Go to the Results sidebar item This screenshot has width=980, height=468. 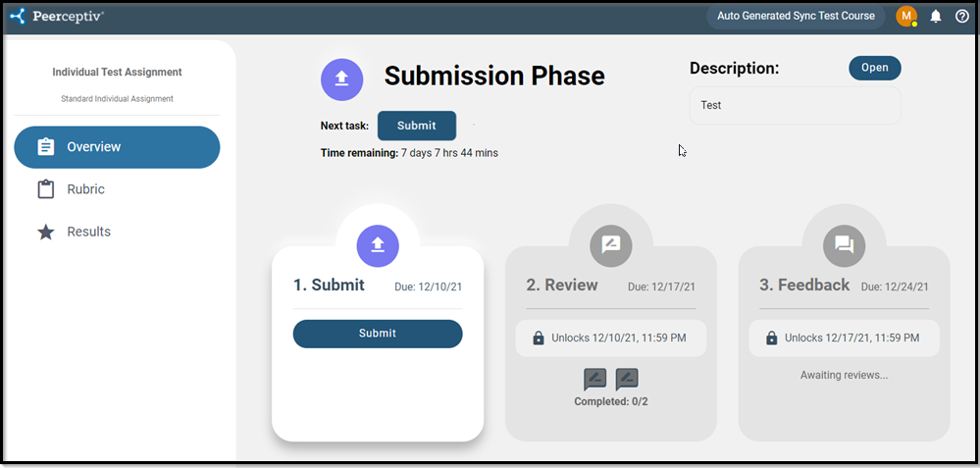[x=88, y=233]
